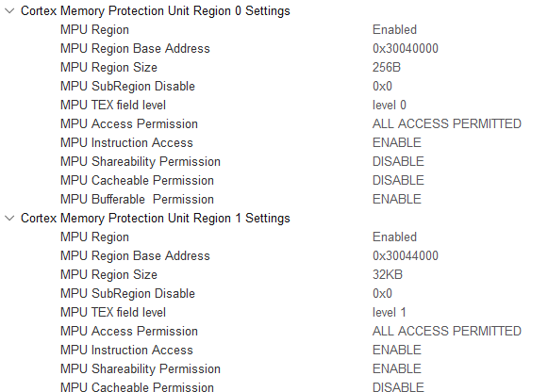Select Cortex Memory Protection Unit Region 1 Settings
Viewport: 548px width, 392px height.
tap(156, 219)
